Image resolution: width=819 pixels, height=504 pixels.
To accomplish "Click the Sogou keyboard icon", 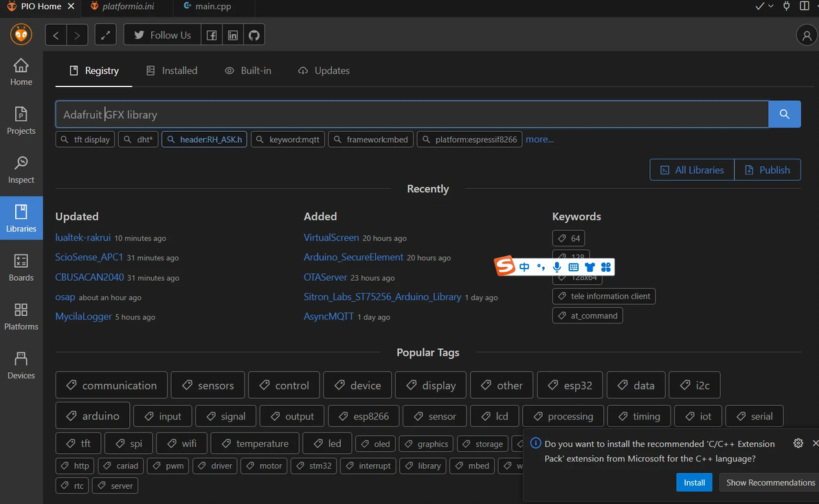I will (x=574, y=267).
